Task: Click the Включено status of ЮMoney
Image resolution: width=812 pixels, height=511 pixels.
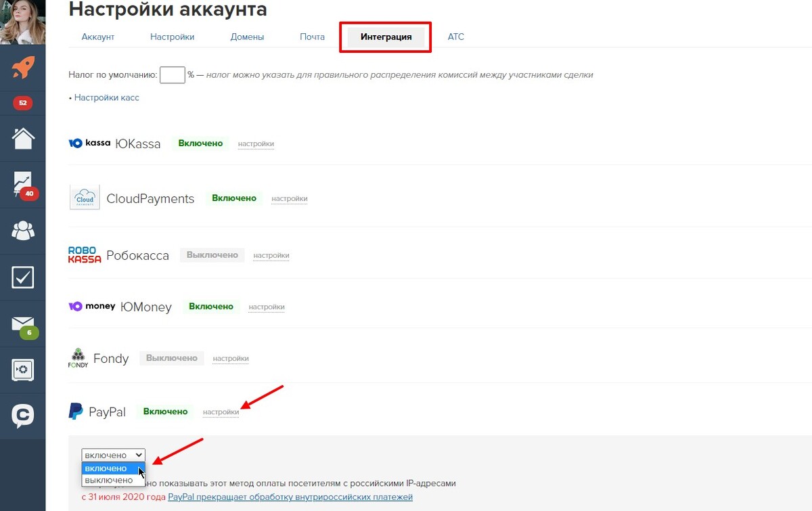Action: 211,307
